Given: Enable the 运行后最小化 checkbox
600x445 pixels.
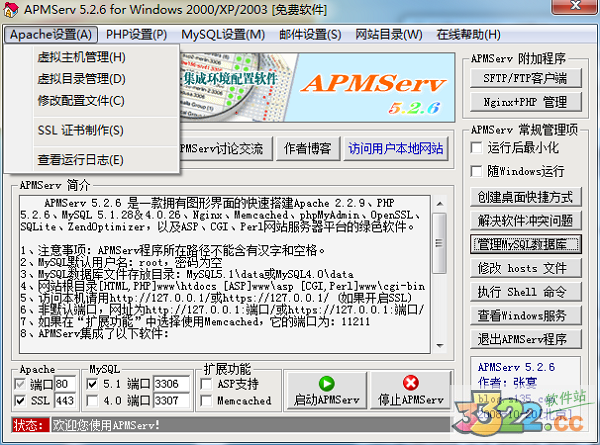Looking at the screenshot, I should 476,148.
